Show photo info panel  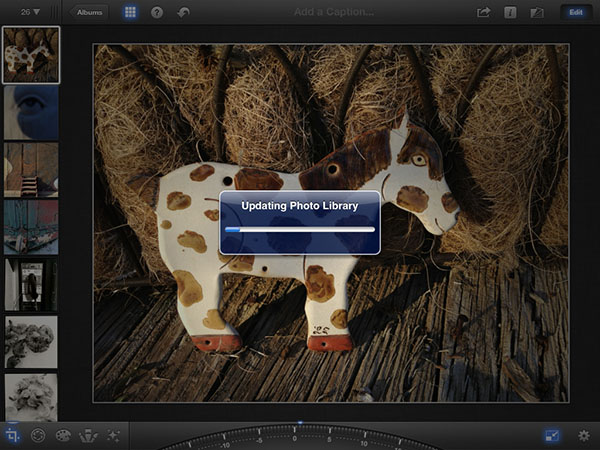click(x=510, y=13)
